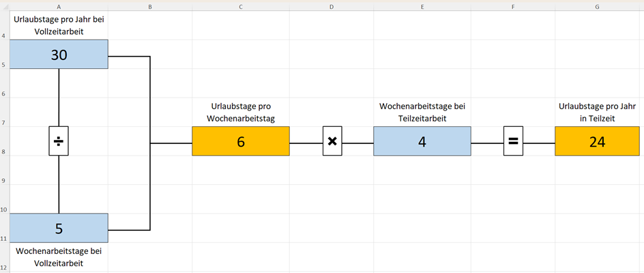Select the blue box showing 30
This screenshot has height=273, width=644.
click(59, 55)
